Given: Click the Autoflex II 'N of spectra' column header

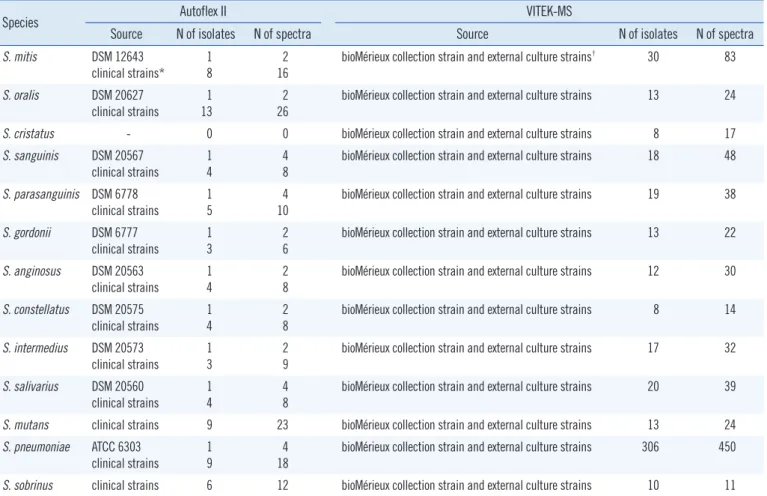Looking at the screenshot, I should 282,34.
